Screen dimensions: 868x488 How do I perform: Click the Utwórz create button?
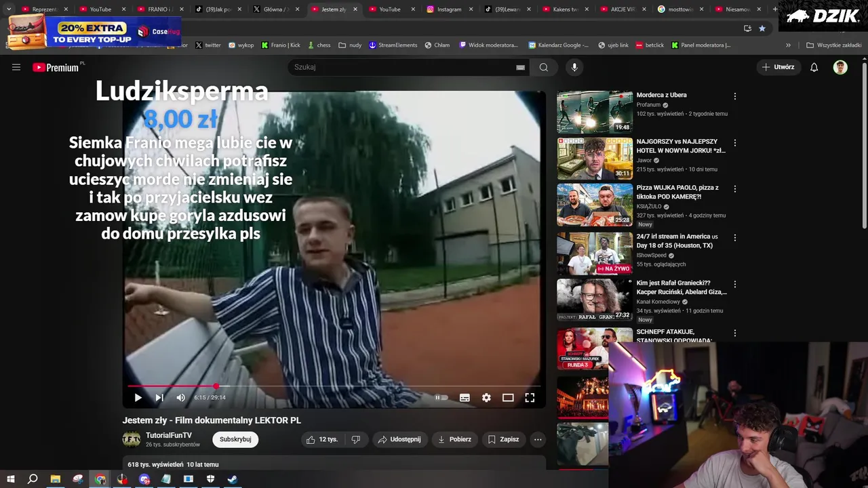[777, 67]
